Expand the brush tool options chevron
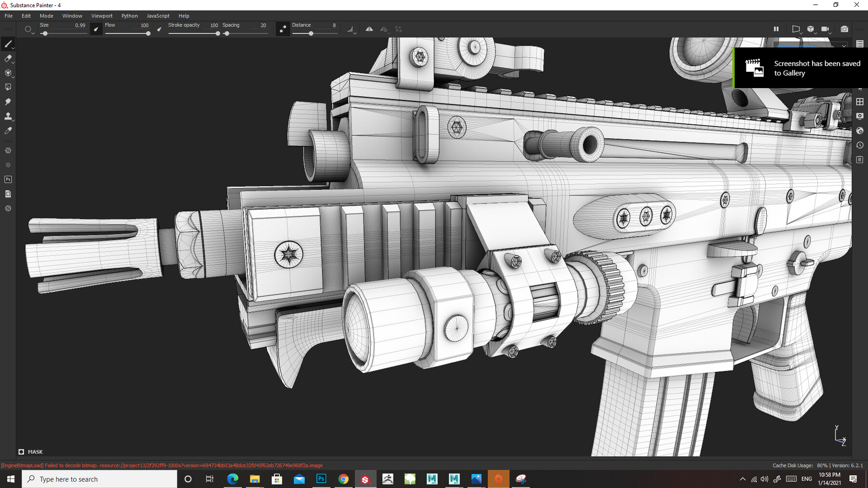868x488 pixels. tap(13, 48)
